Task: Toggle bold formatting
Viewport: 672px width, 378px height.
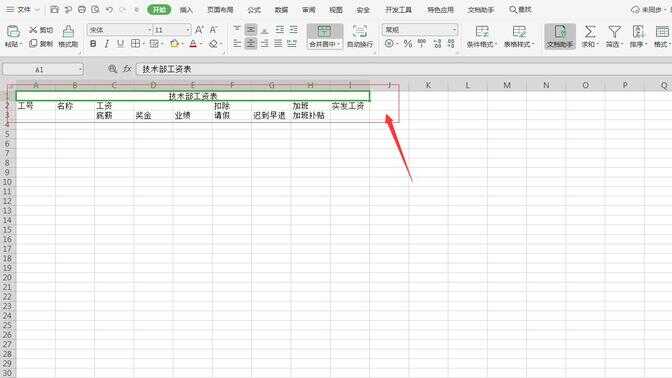Action: point(93,44)
